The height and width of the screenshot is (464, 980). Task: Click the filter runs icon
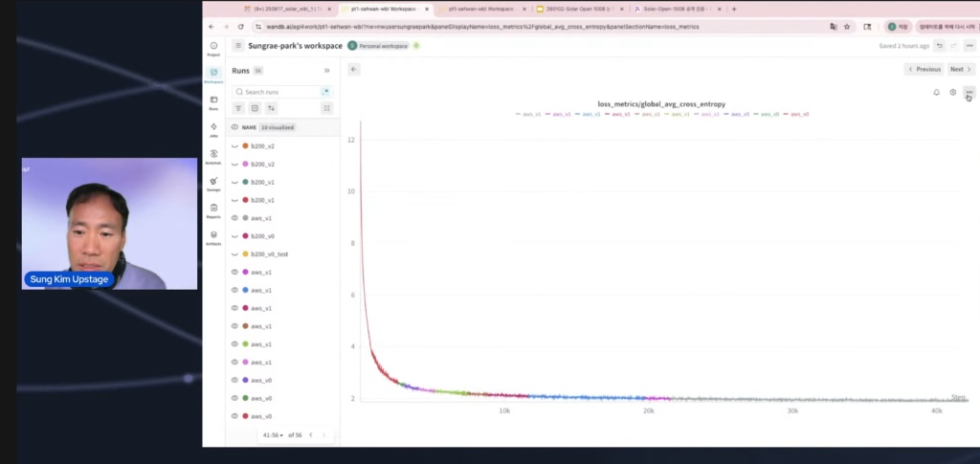tap(239, 108)
